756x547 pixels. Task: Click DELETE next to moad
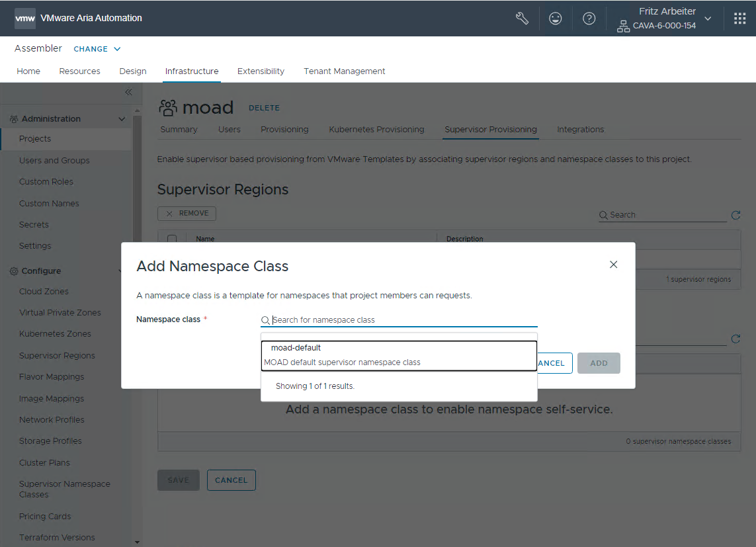point(264,108)
